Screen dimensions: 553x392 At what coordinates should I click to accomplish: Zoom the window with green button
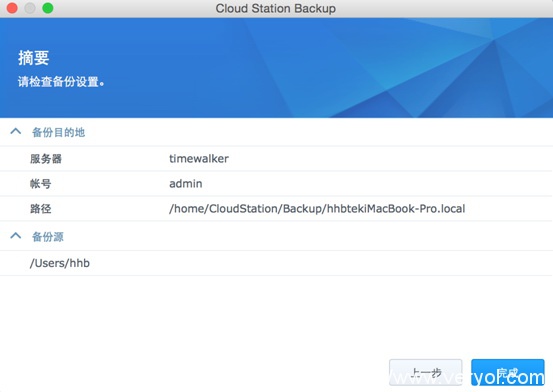pos(48,8)
